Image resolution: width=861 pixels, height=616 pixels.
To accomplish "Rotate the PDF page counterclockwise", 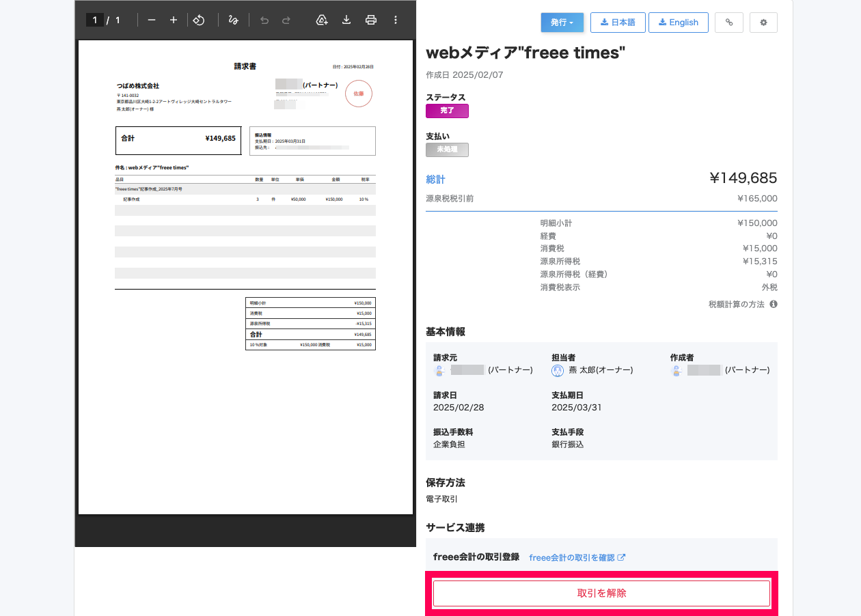I will coord(199,20).
